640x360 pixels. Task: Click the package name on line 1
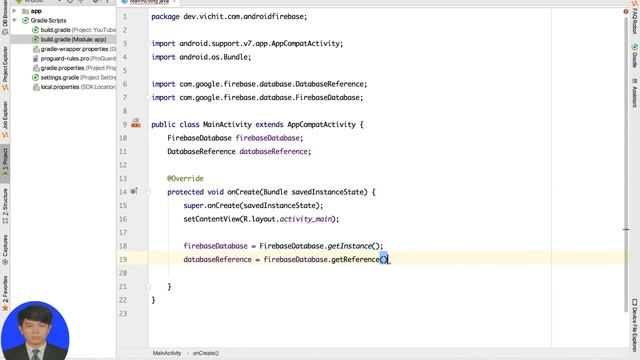tap(243, 16)
